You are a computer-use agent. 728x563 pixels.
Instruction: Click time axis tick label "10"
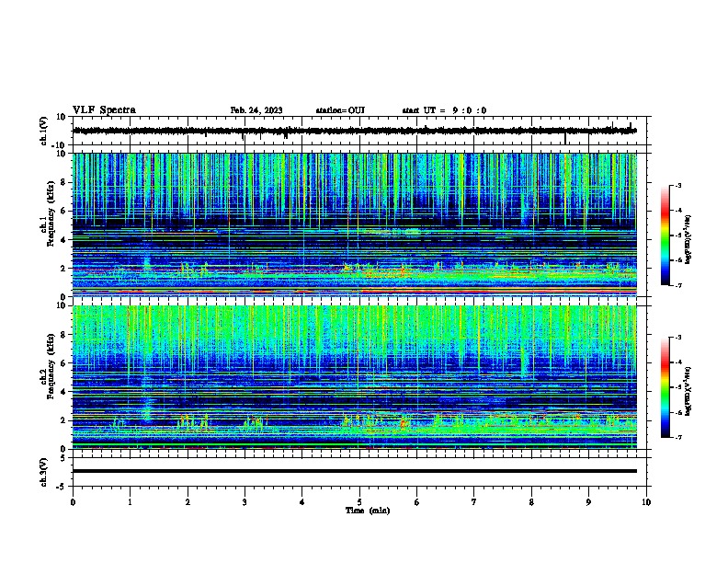coord(646,502)
